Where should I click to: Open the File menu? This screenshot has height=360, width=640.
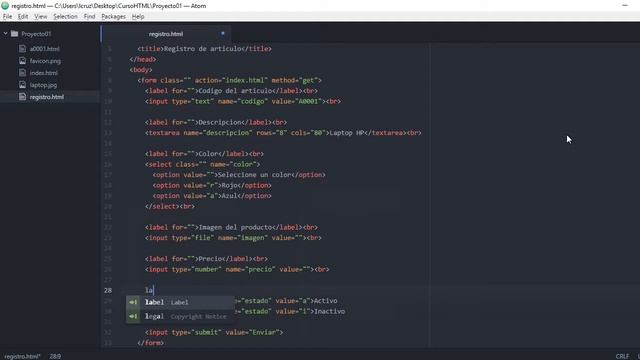point(7,17)
